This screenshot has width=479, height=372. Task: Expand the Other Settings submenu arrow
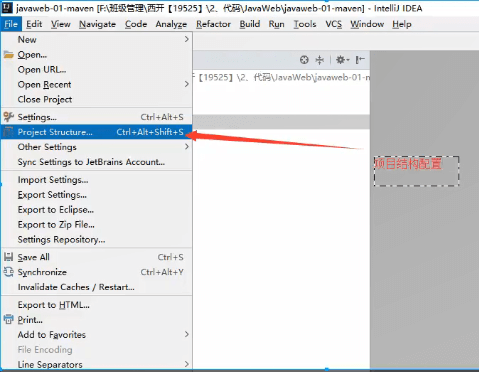[x=187, y=147]
